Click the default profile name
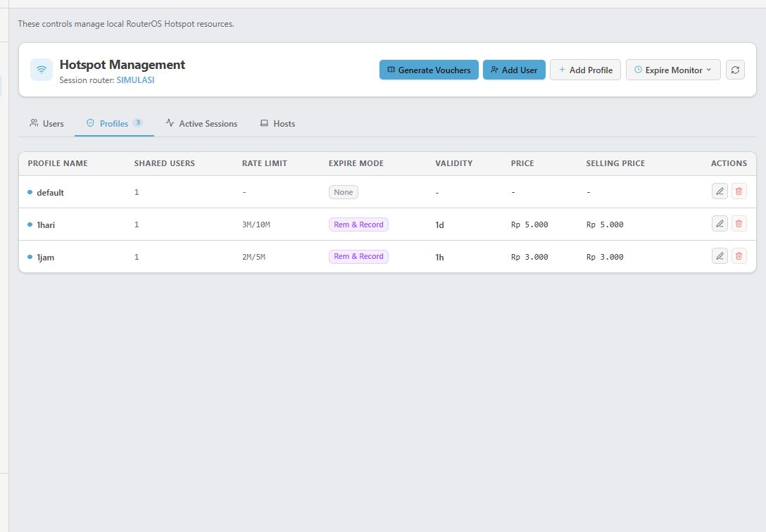This screenshot has height=532, width=766. coord(50,193)
